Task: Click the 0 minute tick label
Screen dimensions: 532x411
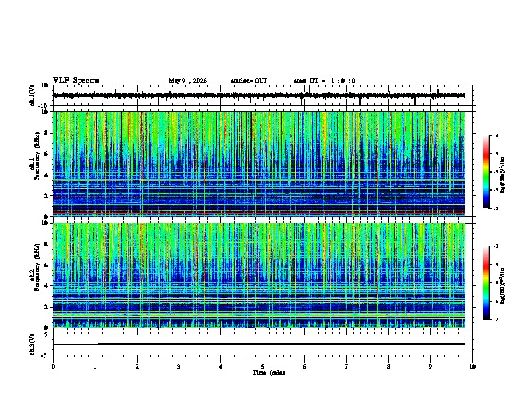Action: pyautogui.click(x=53, y=367)
